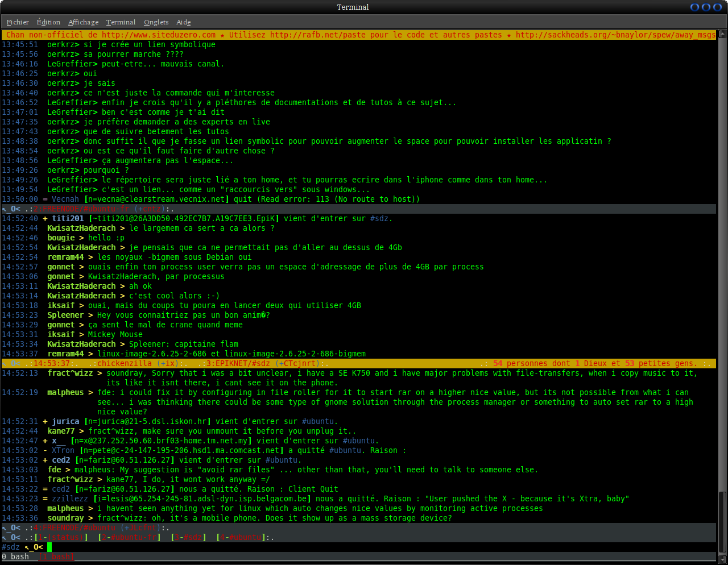Switch to the 1-(status) window tab
This screenshot has width=728, height=565.
click(61, 537)
